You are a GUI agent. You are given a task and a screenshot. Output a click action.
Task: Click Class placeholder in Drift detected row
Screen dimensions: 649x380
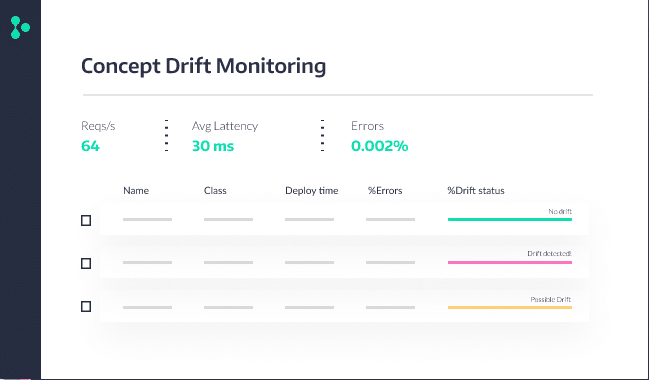[x=228, y=262]
